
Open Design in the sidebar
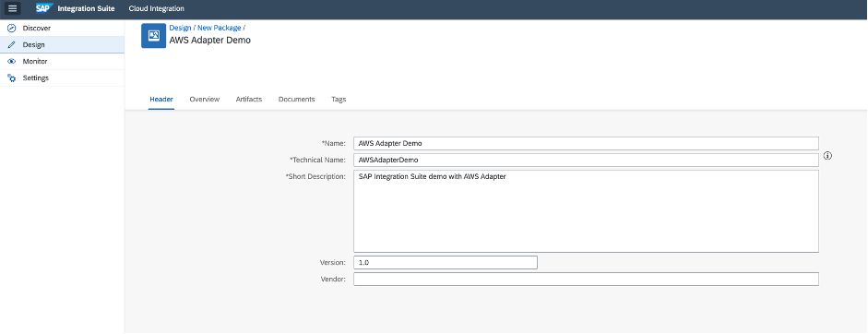[62, 45]
